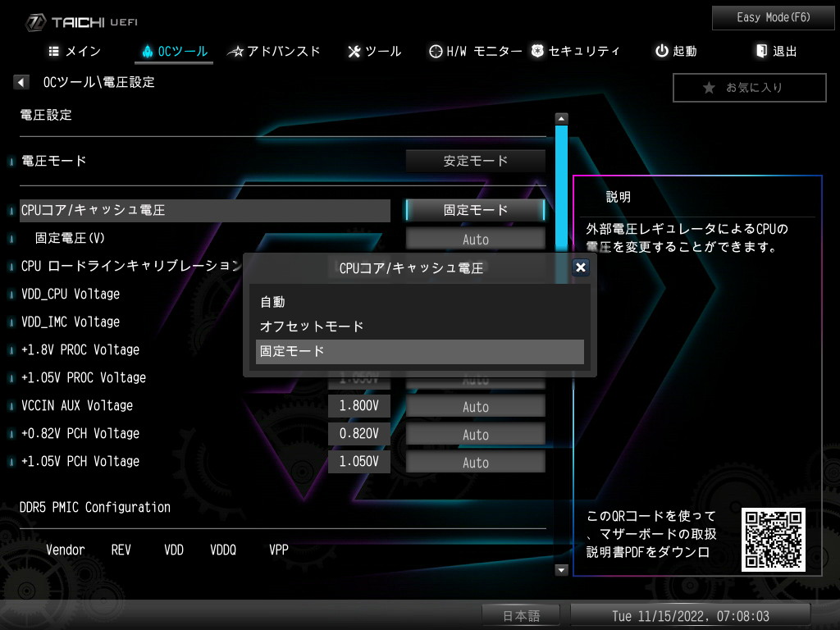840x630 pixels.
Task: Switch to the アドバンスド tab
Action: point(273,52)
